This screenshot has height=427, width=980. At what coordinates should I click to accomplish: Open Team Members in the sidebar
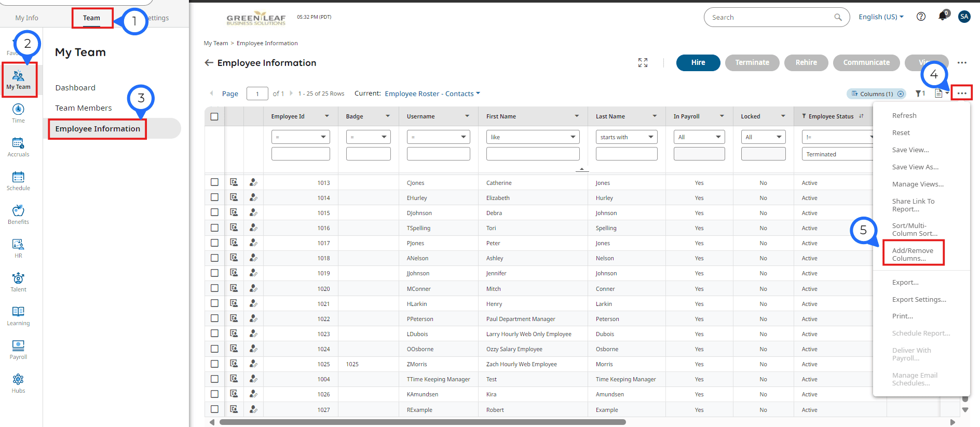click(84, 108)
